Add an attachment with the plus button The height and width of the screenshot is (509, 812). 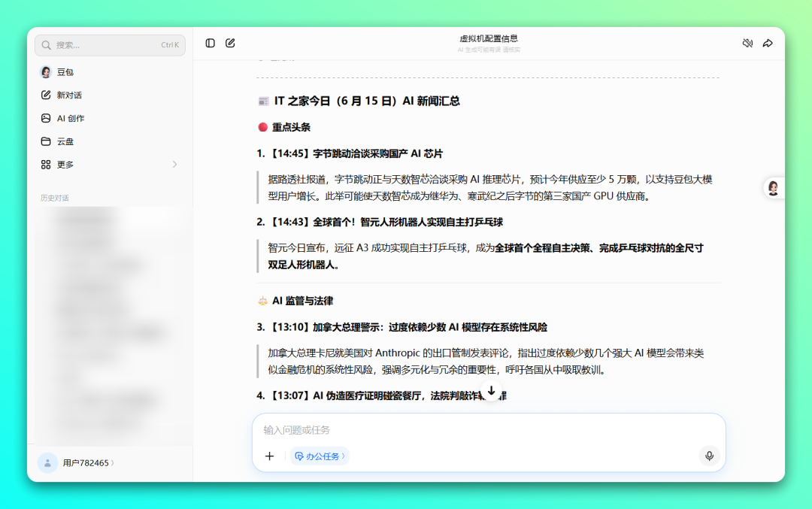pos(269,456)
